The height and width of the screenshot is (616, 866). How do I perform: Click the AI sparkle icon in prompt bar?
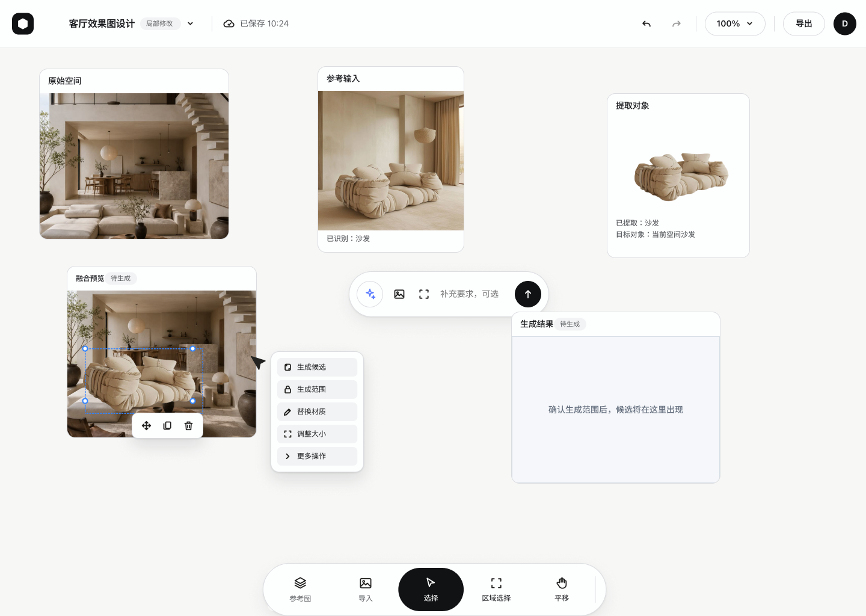(370, 294)
